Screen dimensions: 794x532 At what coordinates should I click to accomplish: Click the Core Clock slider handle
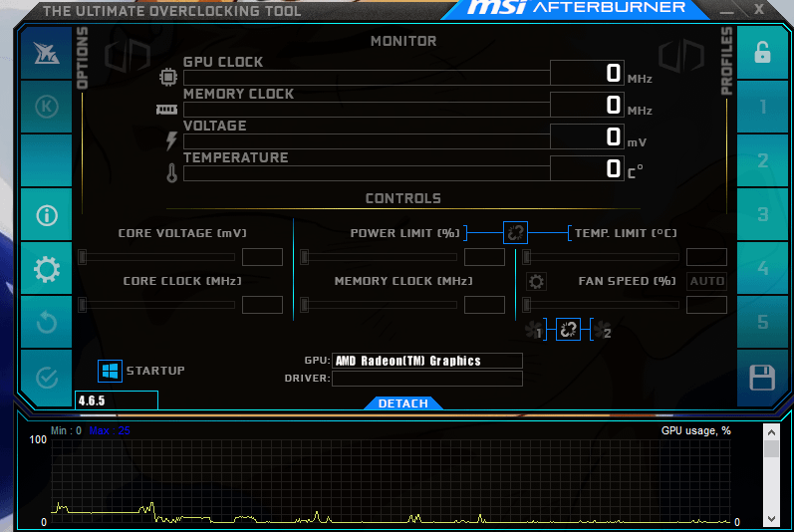point(83,305)
